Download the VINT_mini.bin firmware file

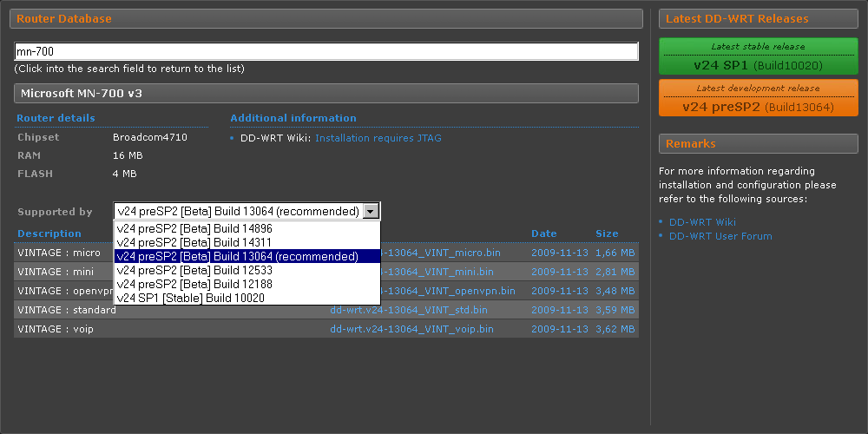click(437, 272)
